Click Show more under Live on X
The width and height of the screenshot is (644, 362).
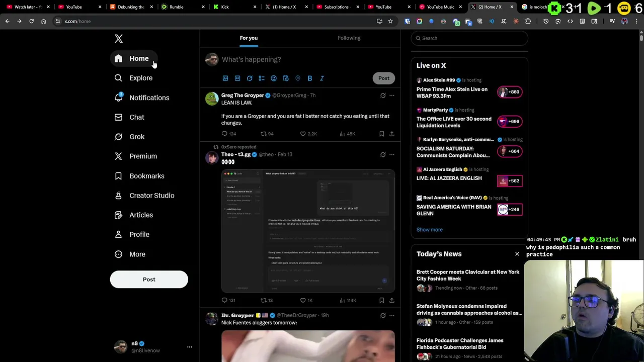click(430, 230)
